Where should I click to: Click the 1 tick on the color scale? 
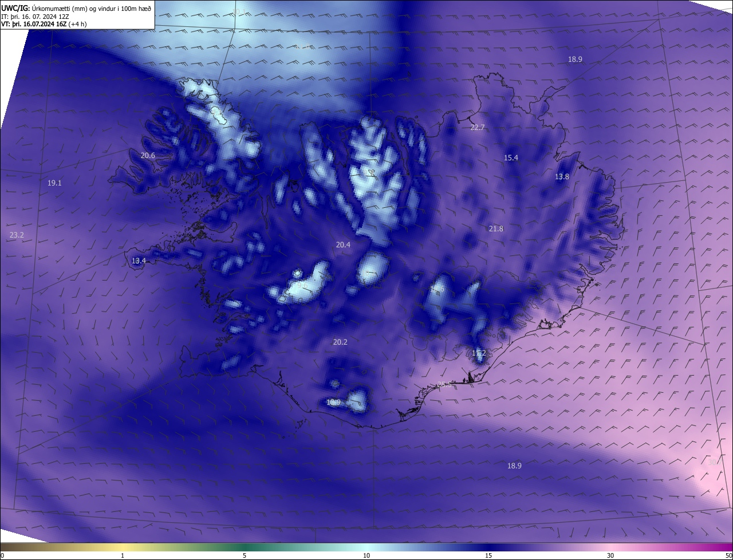tap(123, 555)
